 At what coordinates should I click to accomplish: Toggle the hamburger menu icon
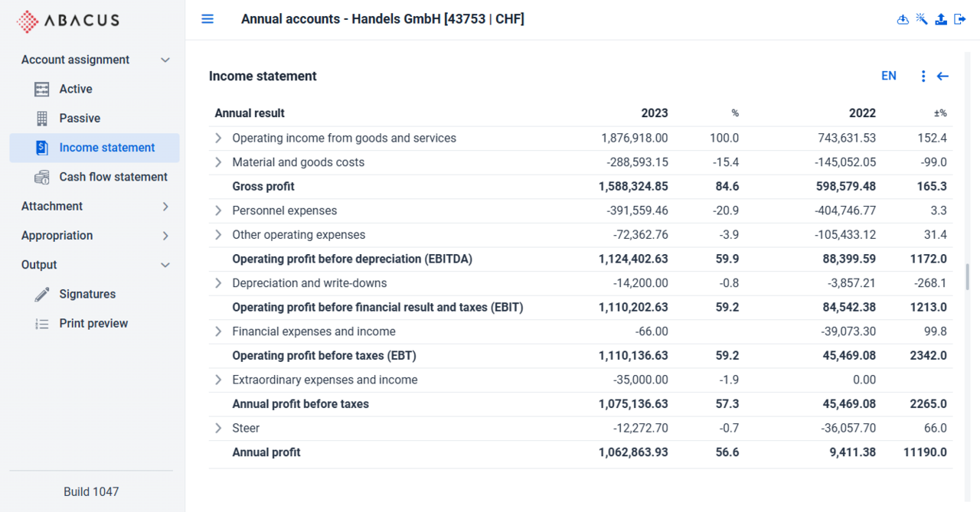point(207,19)
